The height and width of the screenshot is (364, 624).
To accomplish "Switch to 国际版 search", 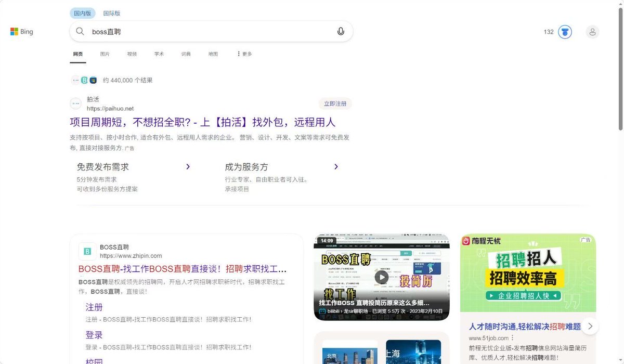I will (x=112, y=13).
